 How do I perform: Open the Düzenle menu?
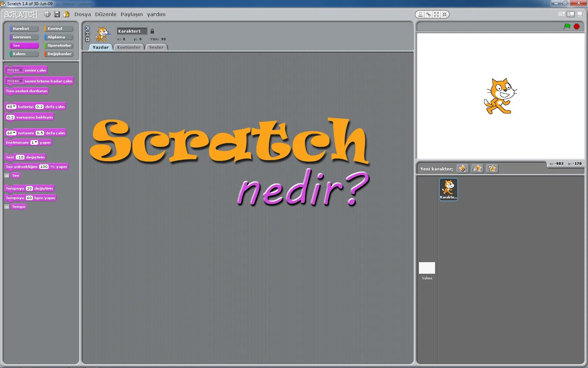pyautogui.click(x=106, y=14)
